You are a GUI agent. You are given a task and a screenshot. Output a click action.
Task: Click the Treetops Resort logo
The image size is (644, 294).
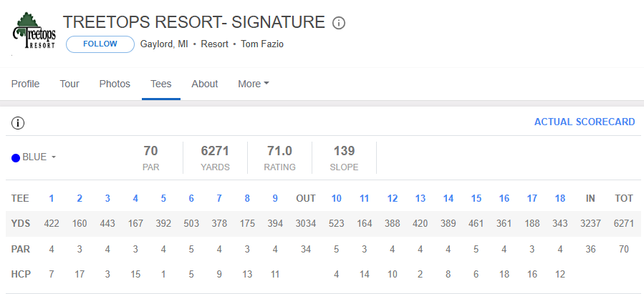[x=34, y=31]
